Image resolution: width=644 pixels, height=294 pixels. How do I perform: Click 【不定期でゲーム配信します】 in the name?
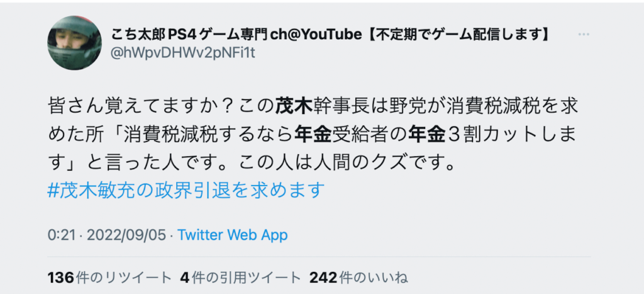coord(456,35)
